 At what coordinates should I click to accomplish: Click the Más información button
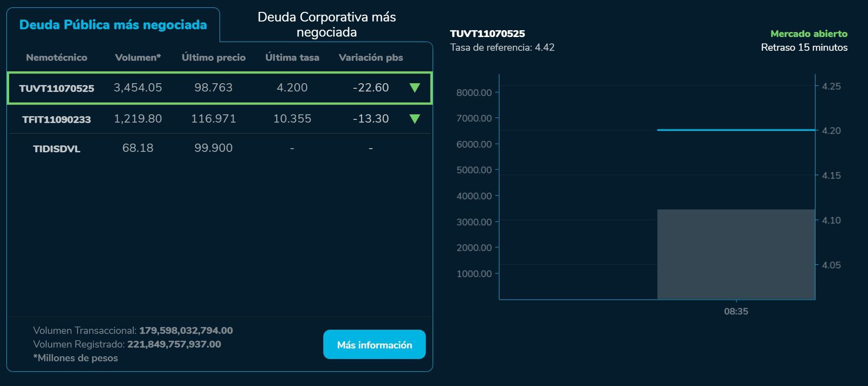pyautogui.click(x=374, y=344)
